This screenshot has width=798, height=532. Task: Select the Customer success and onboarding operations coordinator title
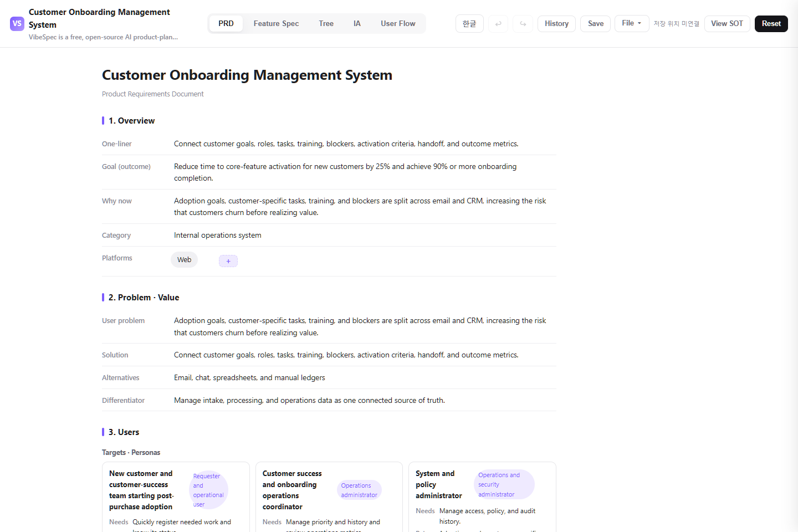pyautogui.click(x=292, y=490)
